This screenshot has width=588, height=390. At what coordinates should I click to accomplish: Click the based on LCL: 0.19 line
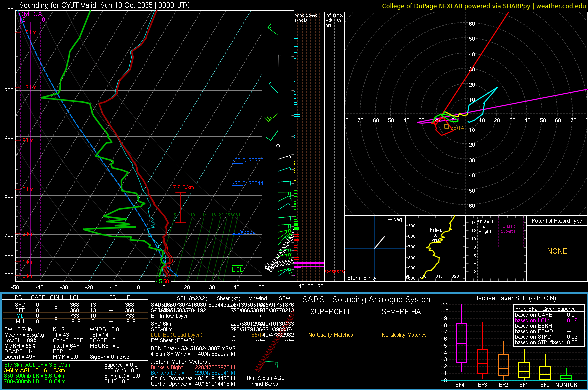coord(546,320)
